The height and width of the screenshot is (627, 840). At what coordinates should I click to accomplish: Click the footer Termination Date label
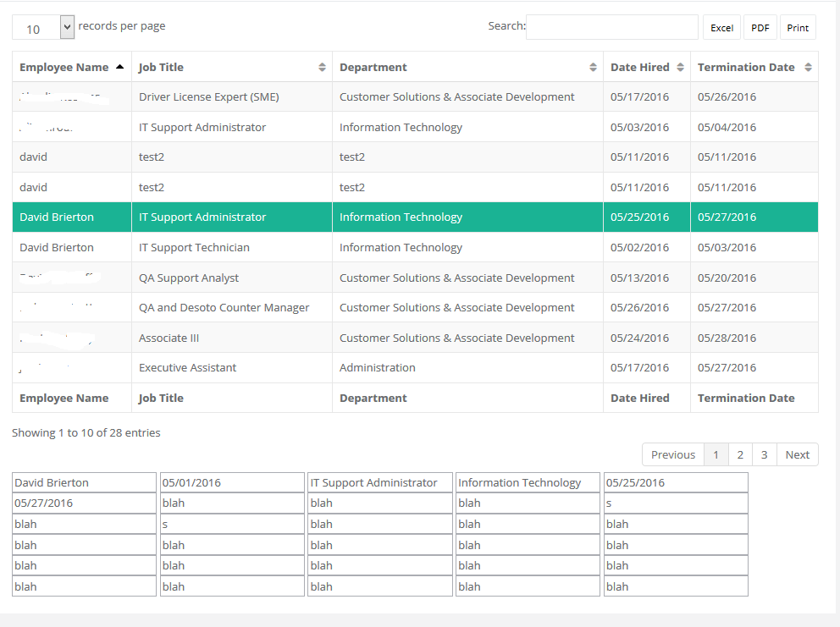(746, 398)
